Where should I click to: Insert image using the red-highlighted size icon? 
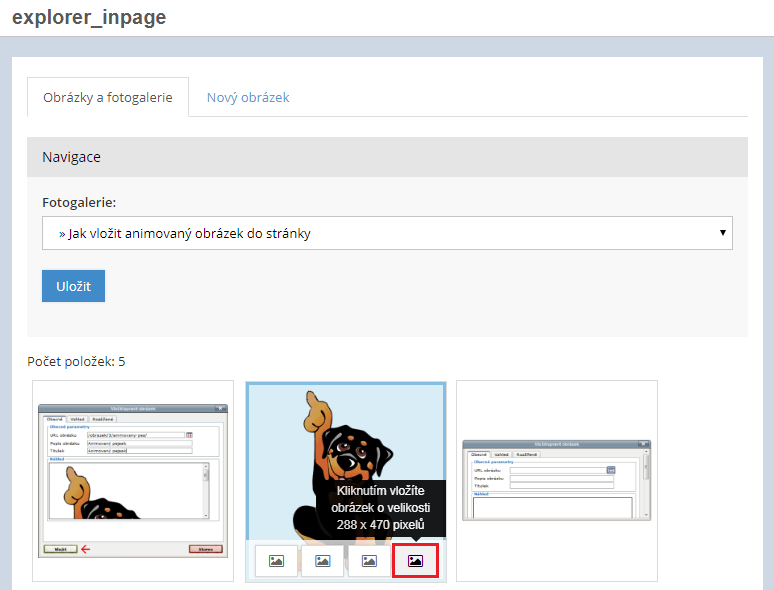[x=415, y=561]
